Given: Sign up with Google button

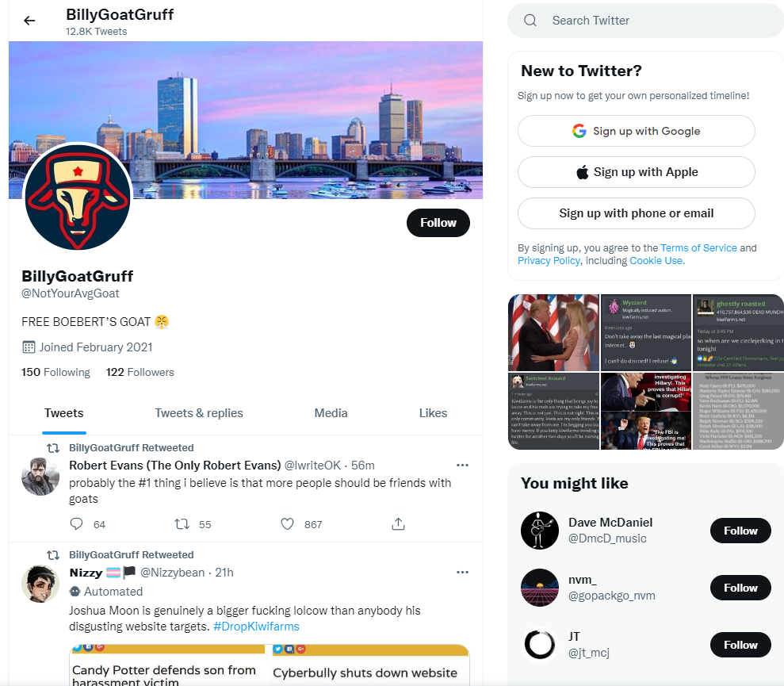Looking at the screenshot, I should point(636,131).
